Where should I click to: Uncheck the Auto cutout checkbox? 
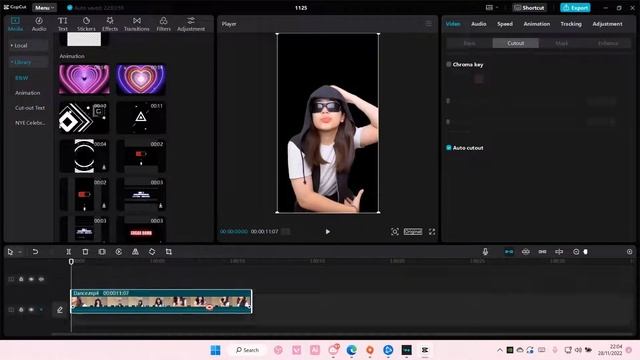point(449,148)
